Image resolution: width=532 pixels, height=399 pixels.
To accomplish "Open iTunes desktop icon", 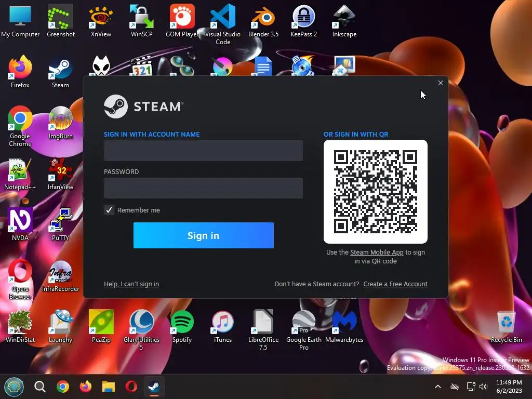I will click(x=222, y=326).
